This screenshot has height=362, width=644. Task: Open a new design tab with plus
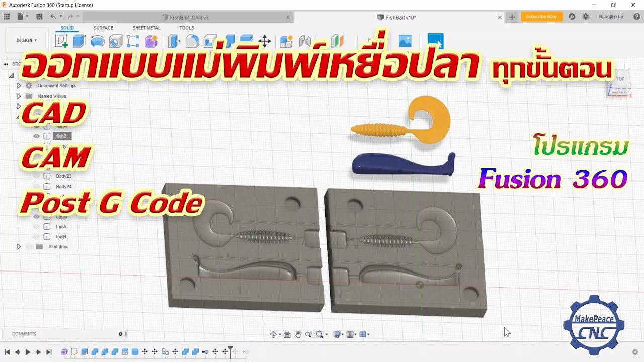[x=512, y=17]
